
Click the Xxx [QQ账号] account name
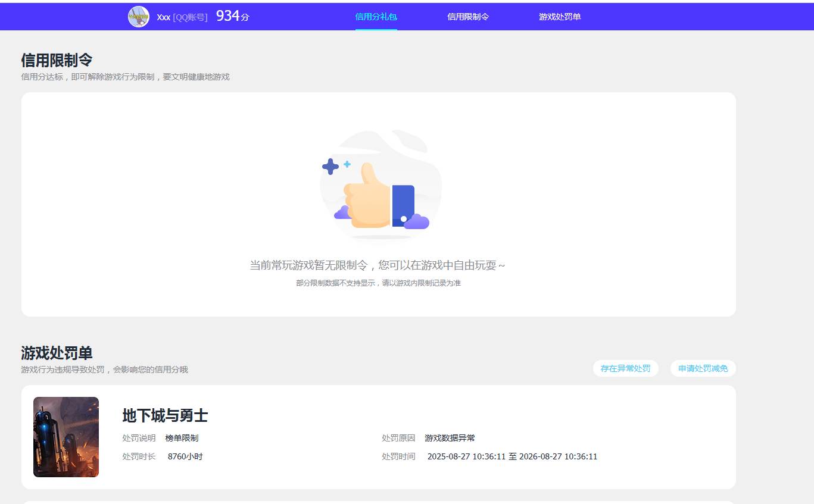point(181,17)
